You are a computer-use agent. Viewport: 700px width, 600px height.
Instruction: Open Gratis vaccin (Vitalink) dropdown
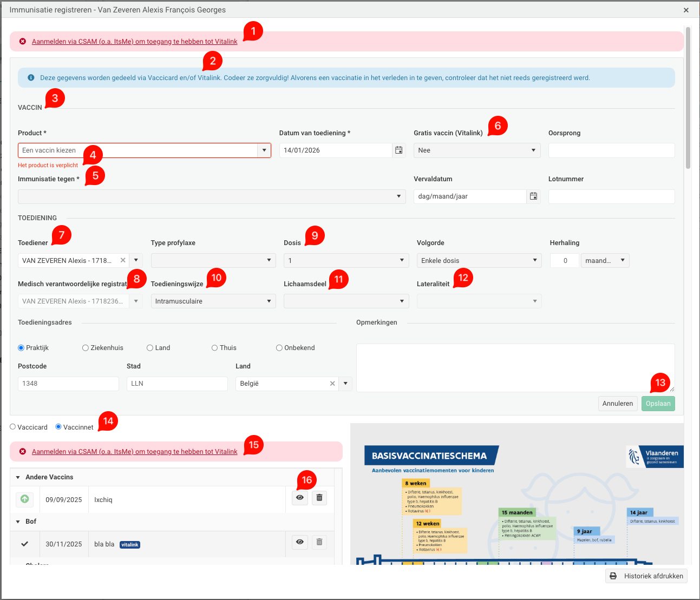pyautogui.click(x=476, y=150)
